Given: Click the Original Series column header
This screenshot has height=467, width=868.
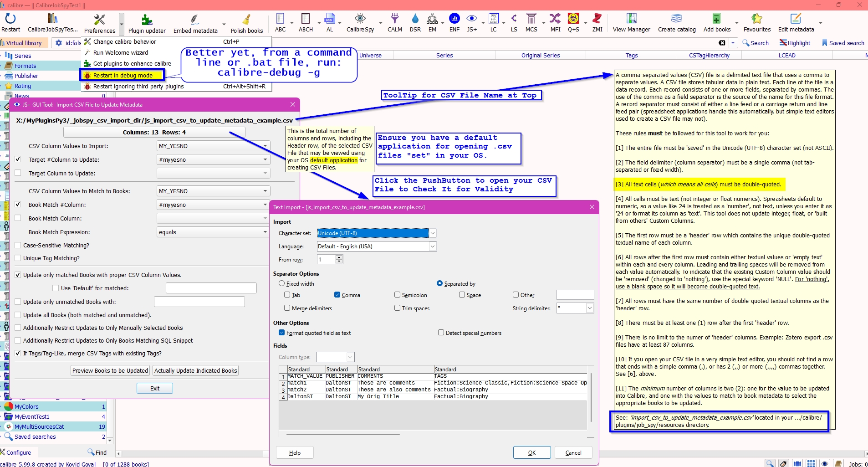Looking at the screenshot, I should (541, 56).
